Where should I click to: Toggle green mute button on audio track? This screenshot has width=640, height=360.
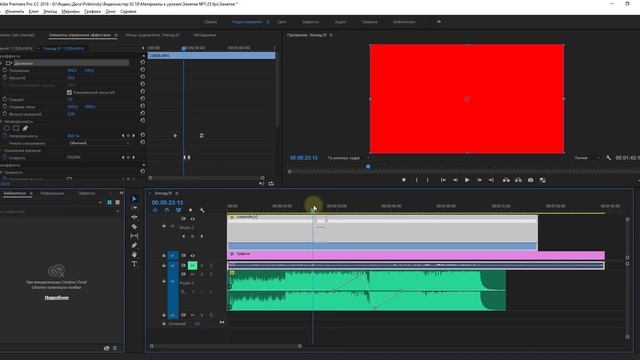(193, 266)
